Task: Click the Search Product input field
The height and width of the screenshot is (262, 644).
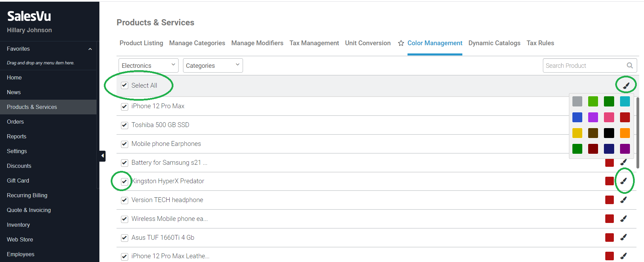Action: pyautogui.click(x=584, y=65)
